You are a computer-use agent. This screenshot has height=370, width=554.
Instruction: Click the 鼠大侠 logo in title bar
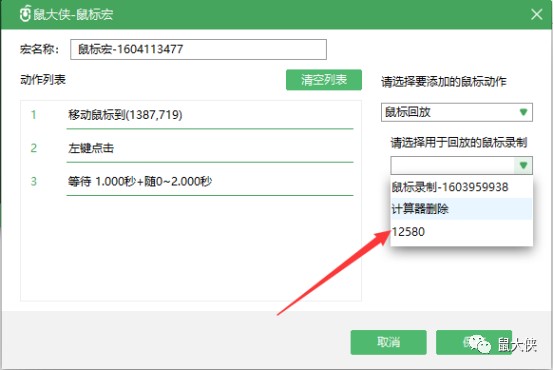click(x=25, y=14)
